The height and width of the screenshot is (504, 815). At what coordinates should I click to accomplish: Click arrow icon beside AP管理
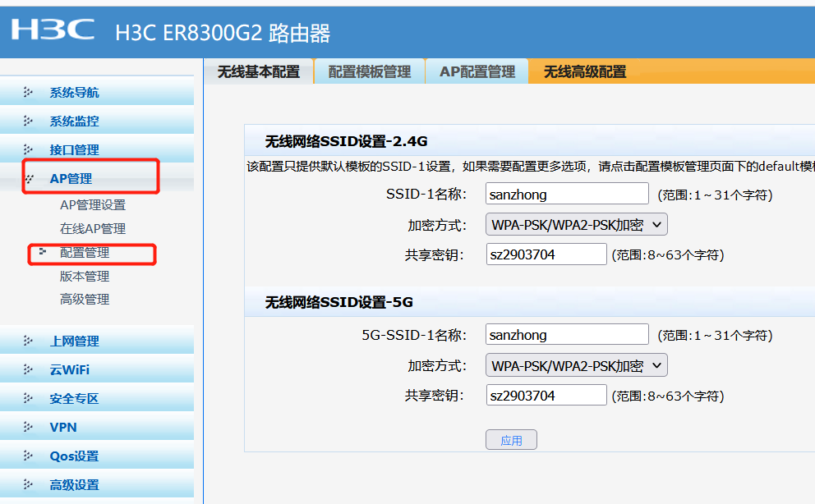[x=29, y=179]
